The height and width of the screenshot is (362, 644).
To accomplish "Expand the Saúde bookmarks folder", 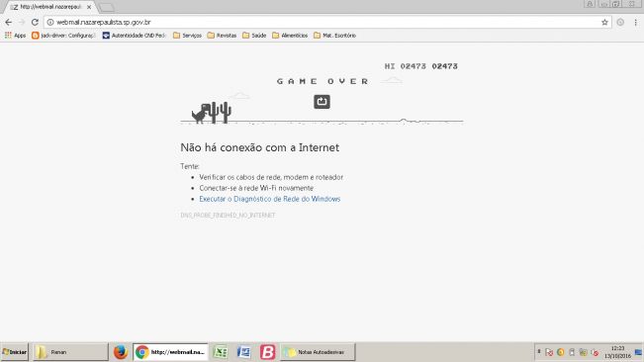I will (x=254, y=36).
